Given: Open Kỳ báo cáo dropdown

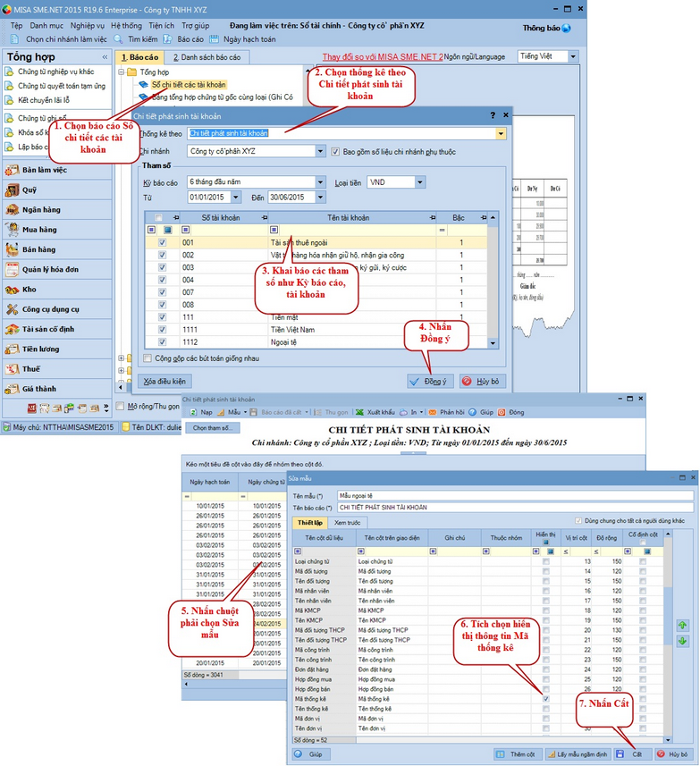Looking at the screenshot, I should click(x=320, y=182).
